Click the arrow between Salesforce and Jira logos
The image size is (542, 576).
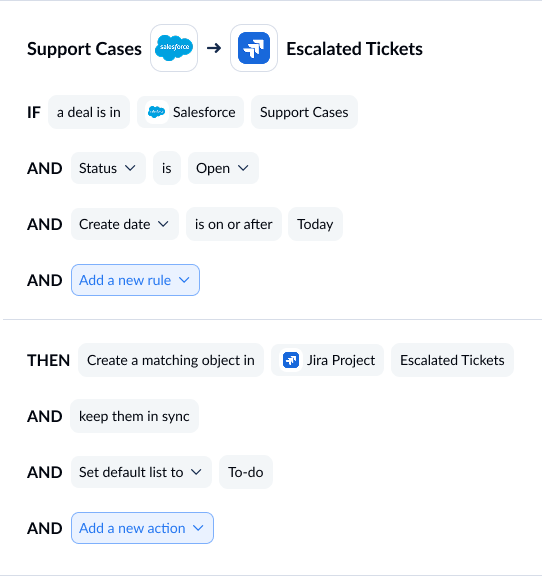coord(214,48)
